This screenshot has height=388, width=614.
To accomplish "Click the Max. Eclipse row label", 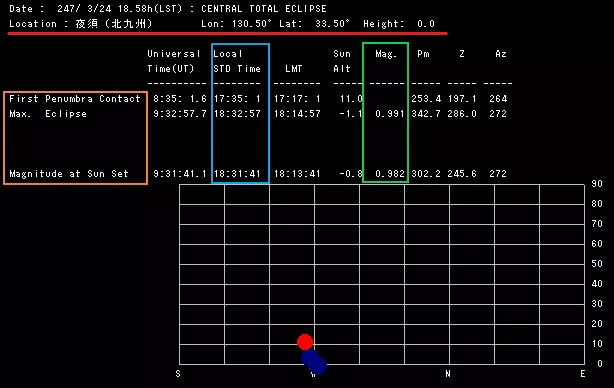I will pyautogui.click(x=48, y=114).
